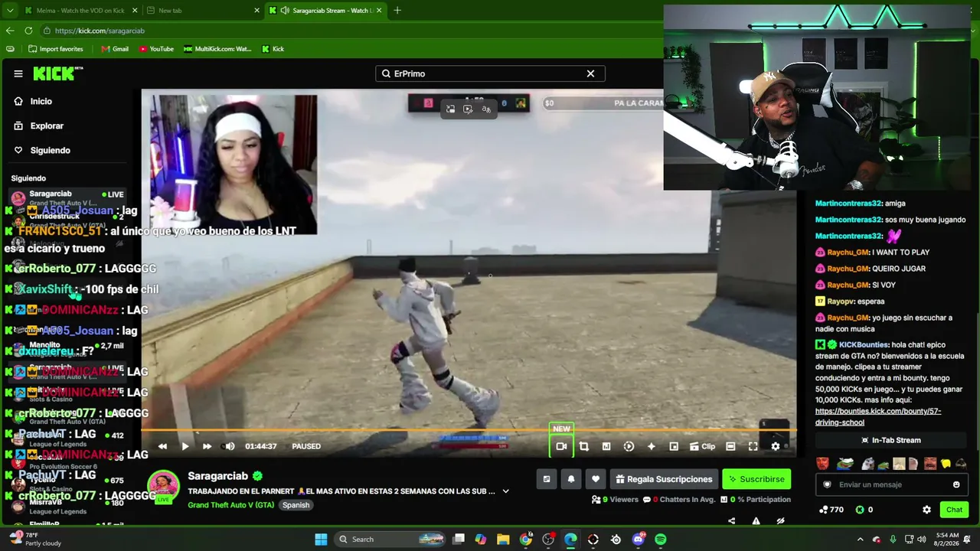Send message with green Chat button
Screen dimensions: 980x551
coord(954,510)
